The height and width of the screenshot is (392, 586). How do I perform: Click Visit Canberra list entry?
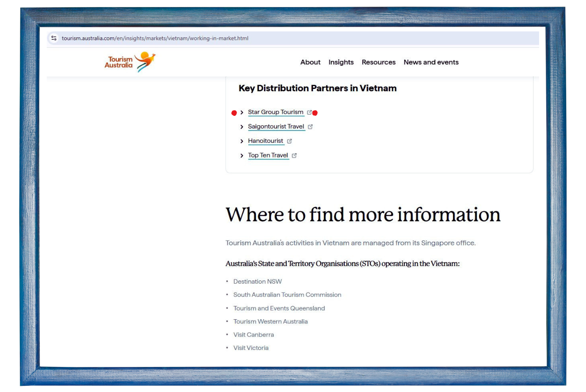point(254,335)
